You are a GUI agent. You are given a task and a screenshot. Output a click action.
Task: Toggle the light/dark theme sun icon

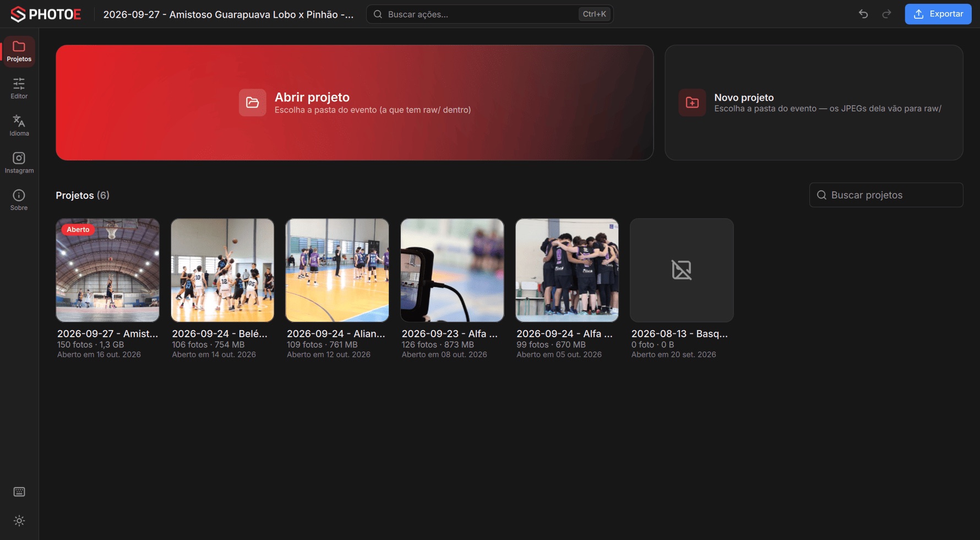(19, 521)
